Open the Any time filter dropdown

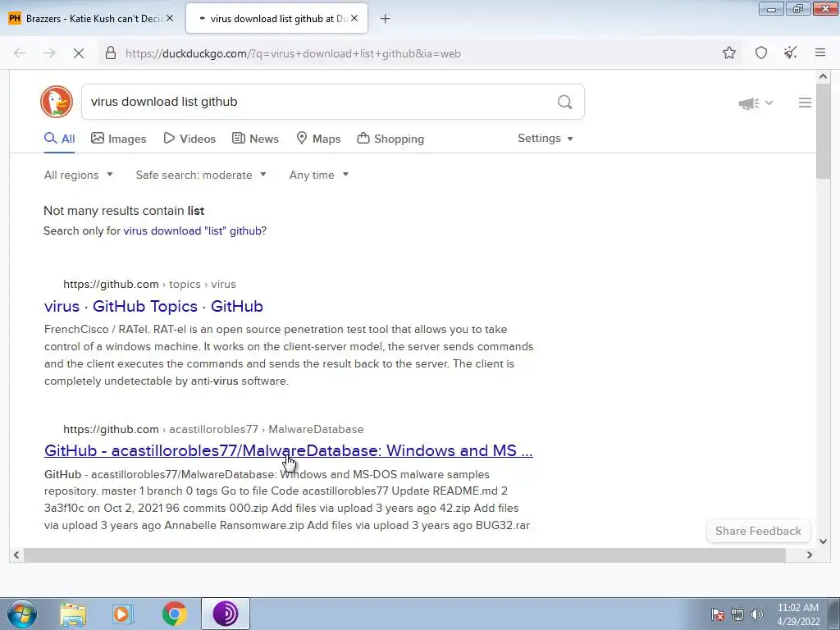[319, 176]
